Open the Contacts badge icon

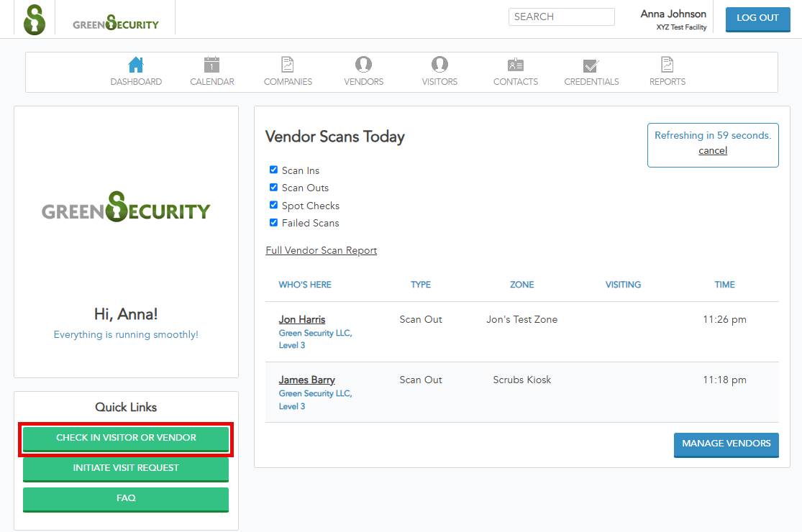(515, 64)
